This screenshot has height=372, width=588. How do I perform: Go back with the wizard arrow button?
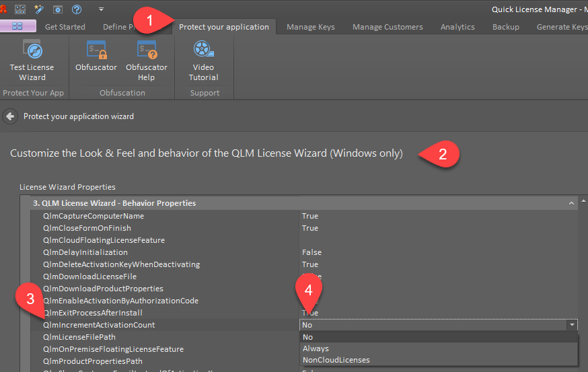coord(10,116)
